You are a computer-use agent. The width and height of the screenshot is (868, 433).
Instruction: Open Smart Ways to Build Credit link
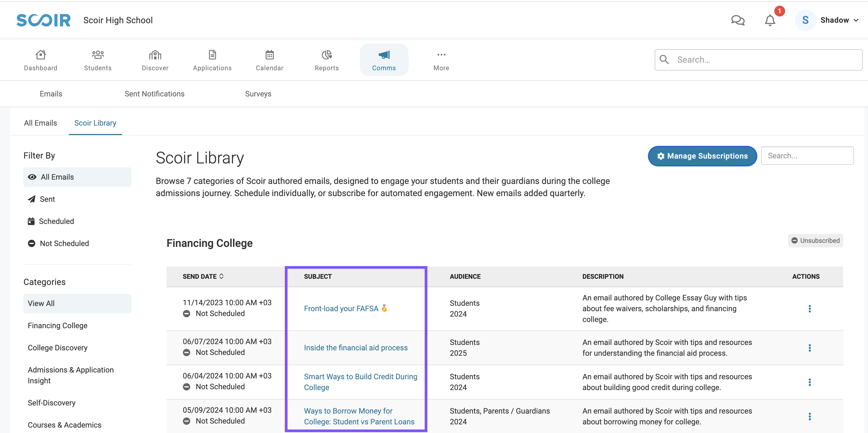[x=360, y=382]
